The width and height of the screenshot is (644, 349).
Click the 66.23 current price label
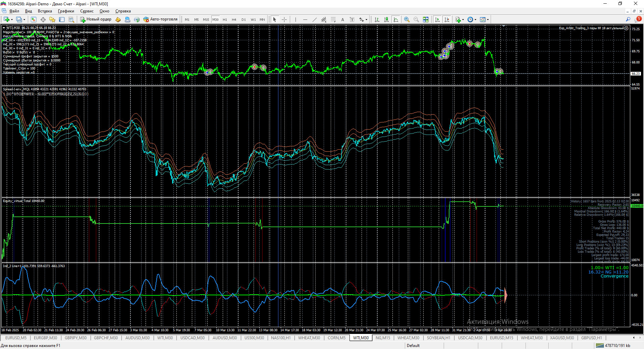click(x=636, y=73)
